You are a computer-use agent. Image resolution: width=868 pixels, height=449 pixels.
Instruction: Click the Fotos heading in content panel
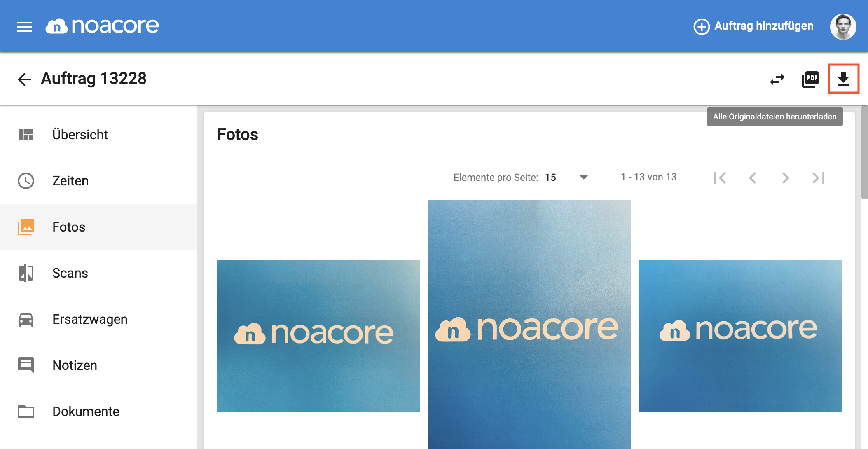(238, 135)
